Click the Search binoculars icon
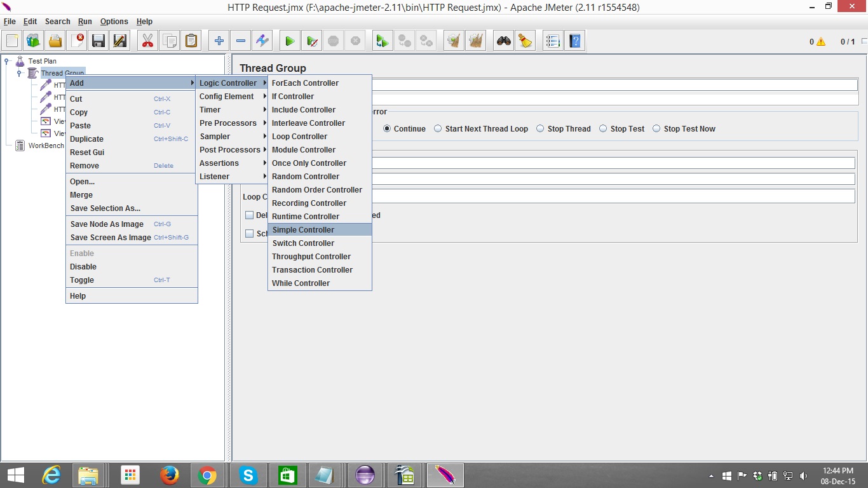Screen dimensions: 868x488 [504, 41]
